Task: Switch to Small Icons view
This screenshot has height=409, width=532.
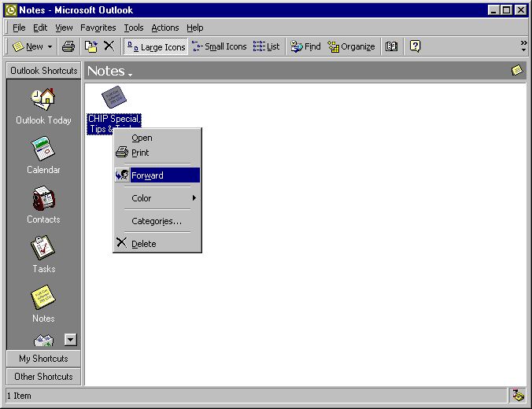Action: pos(220,46)
